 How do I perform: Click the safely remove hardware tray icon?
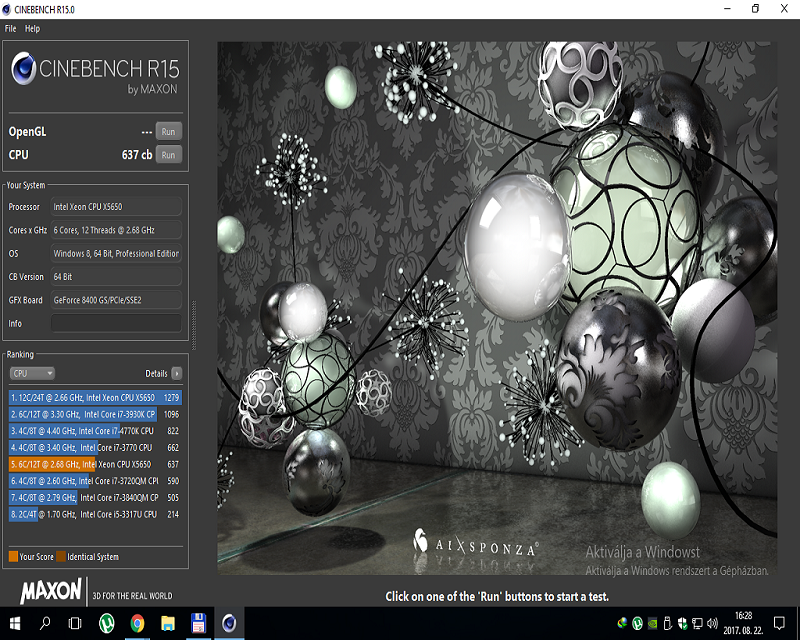pos(667,623)
